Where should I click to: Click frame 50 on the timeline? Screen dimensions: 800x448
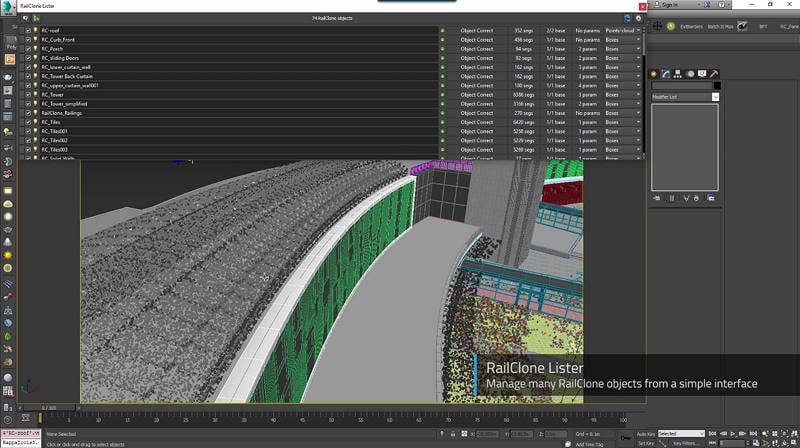332,420
